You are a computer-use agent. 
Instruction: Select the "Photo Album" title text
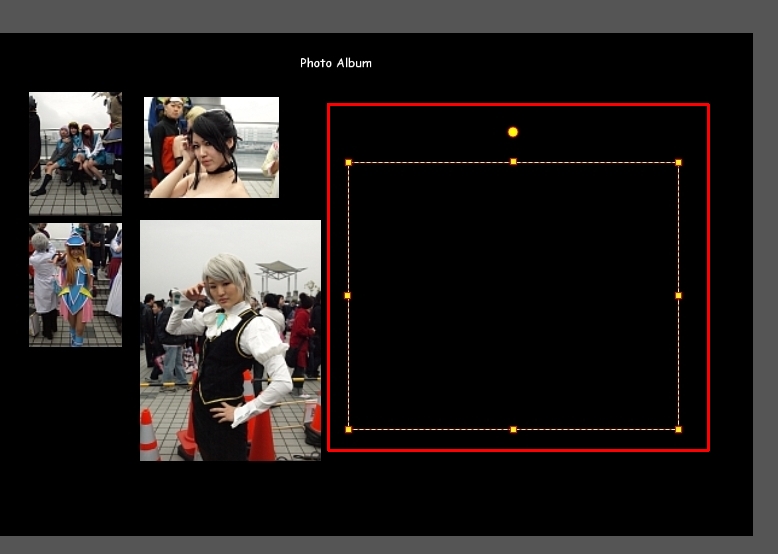(x=336, y=63)
